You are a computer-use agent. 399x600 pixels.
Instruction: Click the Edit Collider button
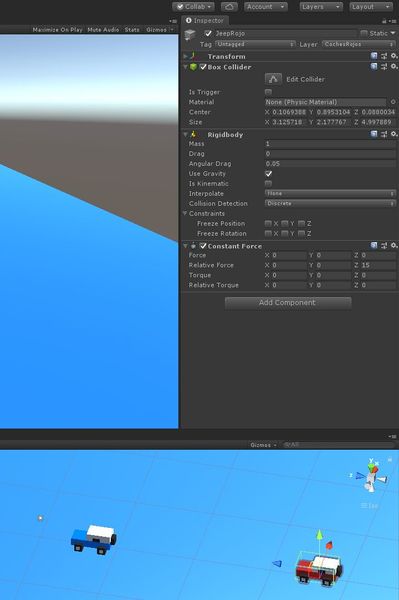point(273,79)
